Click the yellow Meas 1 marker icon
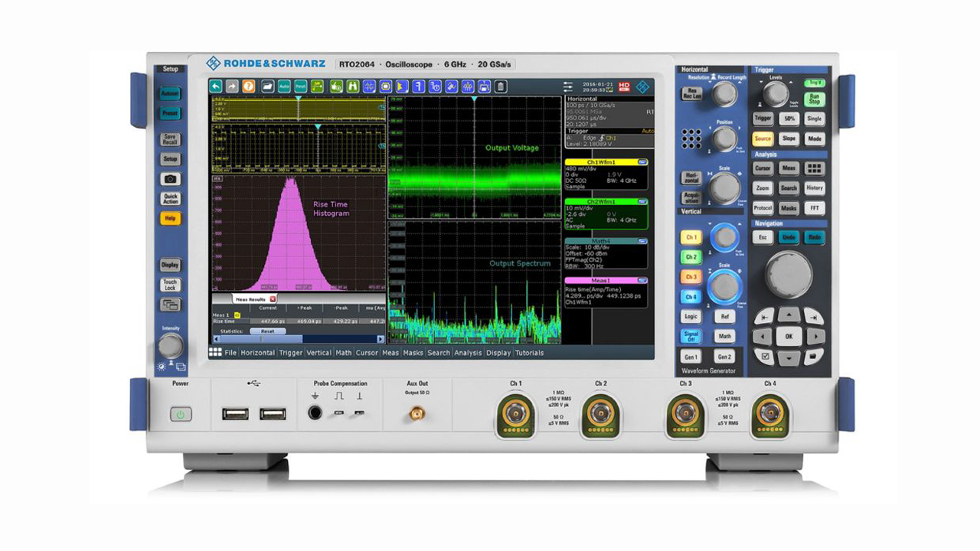The width and height of the screenshot is (980, 551). [237, 315]
